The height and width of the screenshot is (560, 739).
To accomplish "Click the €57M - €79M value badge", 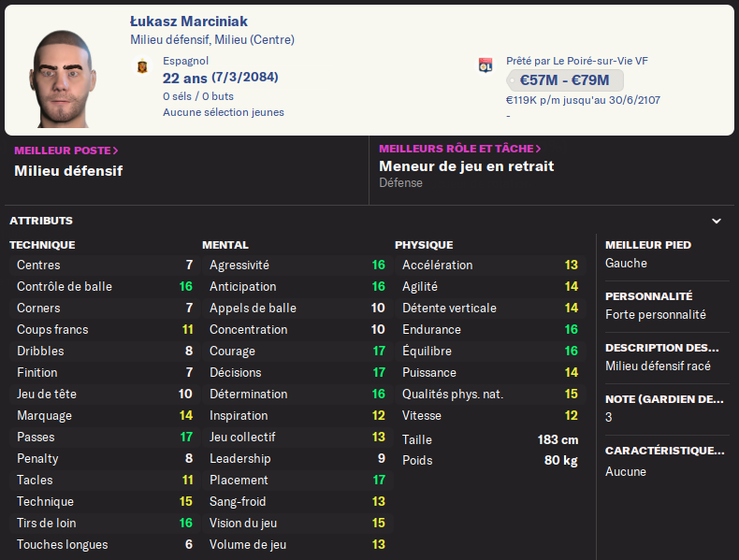I will [x=564, y=80].
